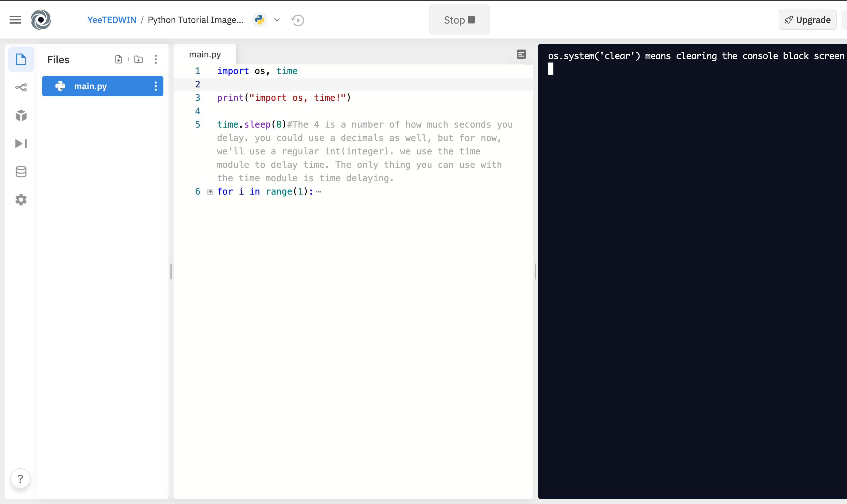Image resolution: width=847 pixels, height=504 pixels.
Task: Open the YeeTEDWIN profile link
Action: click(111, 20)
